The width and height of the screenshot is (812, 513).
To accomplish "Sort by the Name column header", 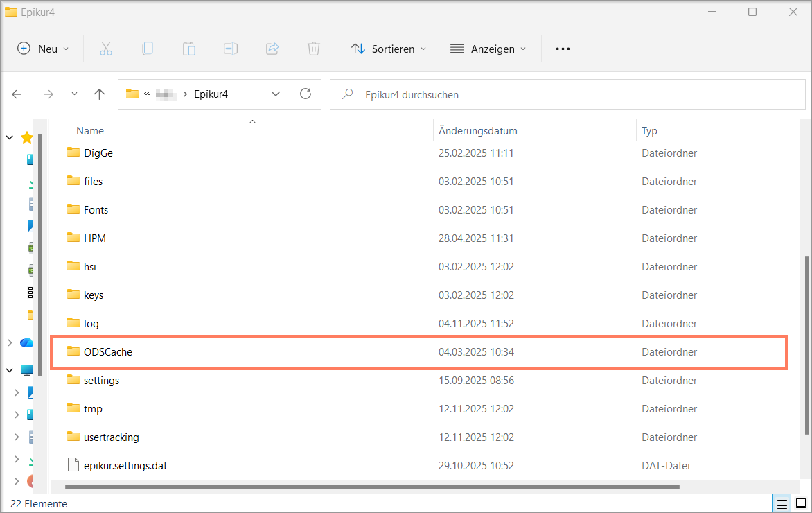I will tap(90, 130).
